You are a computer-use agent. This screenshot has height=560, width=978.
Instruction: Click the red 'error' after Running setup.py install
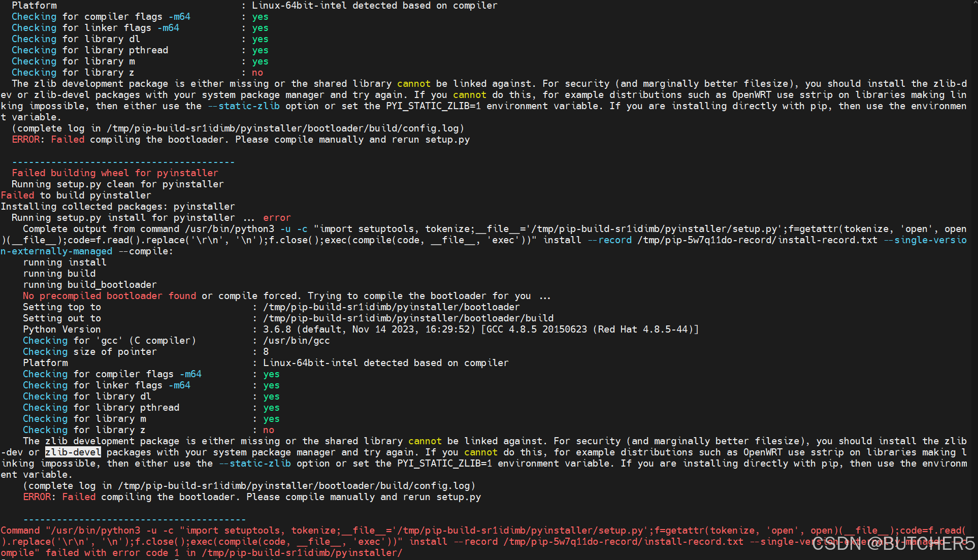tap(277, 218)
